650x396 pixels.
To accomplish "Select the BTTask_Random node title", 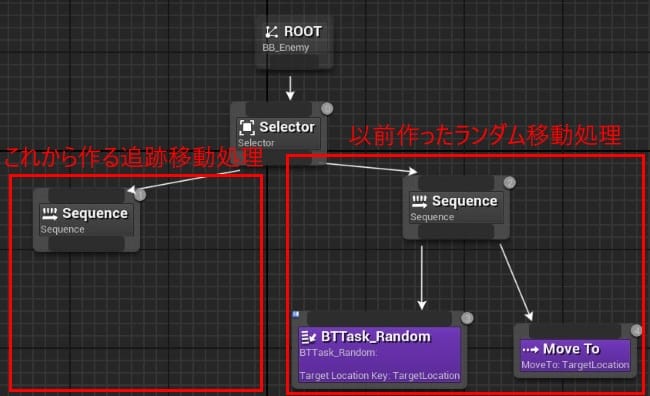I will (x=376, y=337).
